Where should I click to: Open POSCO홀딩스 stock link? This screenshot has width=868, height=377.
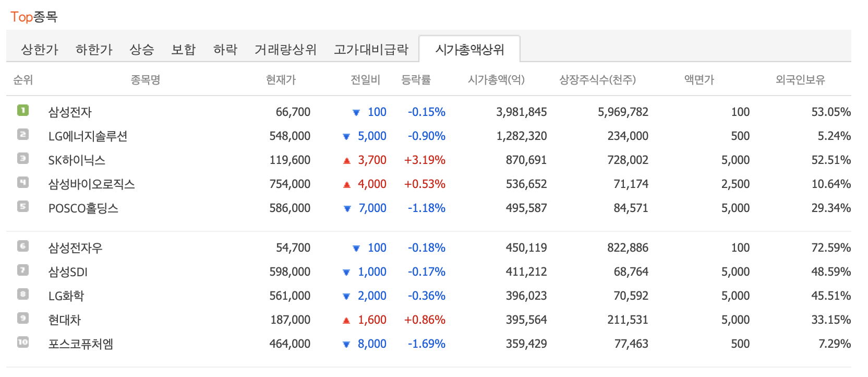[83, 208]
